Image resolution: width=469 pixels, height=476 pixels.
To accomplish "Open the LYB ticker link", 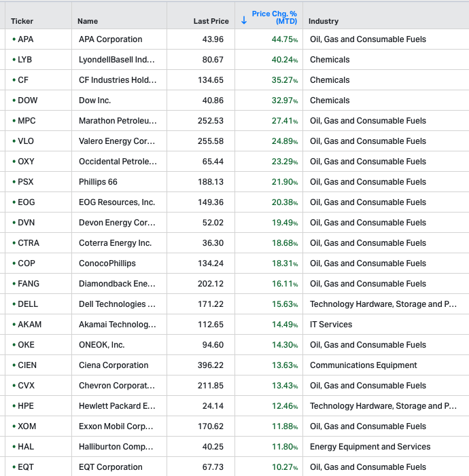I will pos(25,60).
